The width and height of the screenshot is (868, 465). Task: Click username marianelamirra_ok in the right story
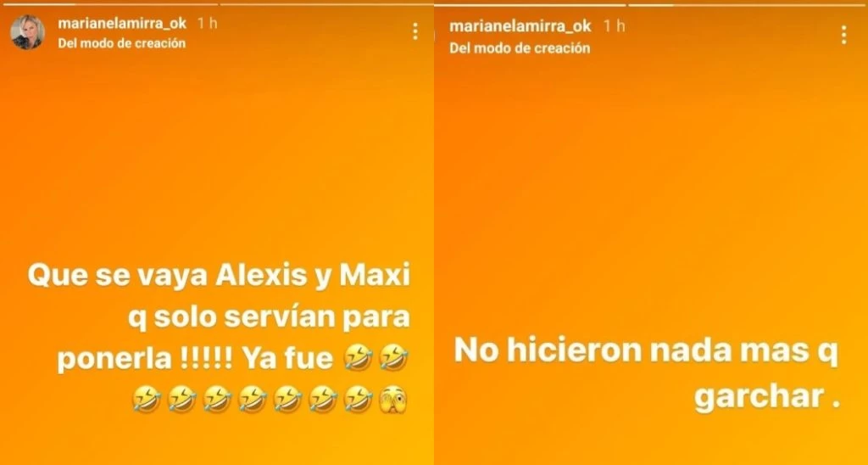click(520, 26)
